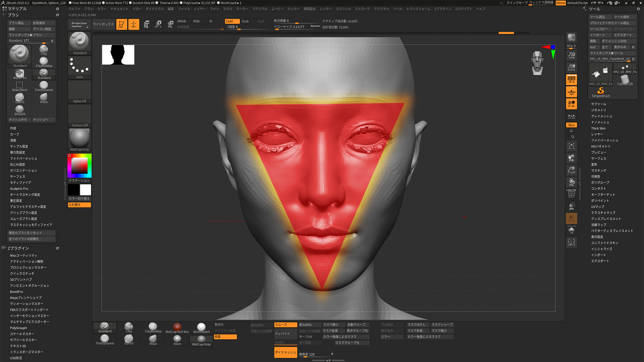
Task: Expand the Polygroups (ポリグループ) section
Action: [x=600, y=183]
